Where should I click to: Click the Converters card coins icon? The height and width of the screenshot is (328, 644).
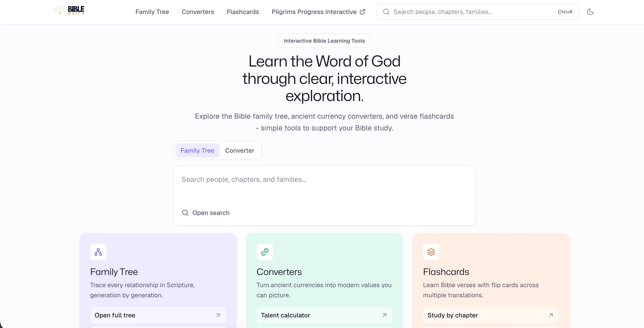point(265,252)
